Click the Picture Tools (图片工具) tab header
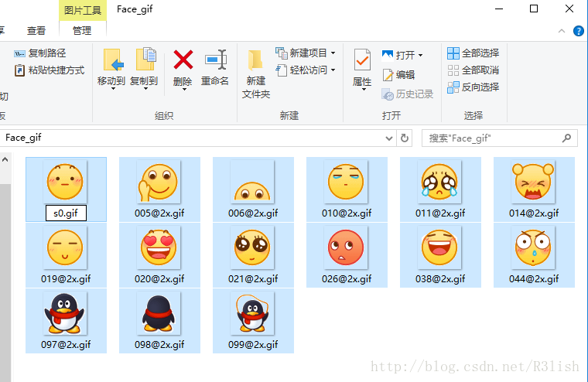The image size is (588, 382). point(83,10)
